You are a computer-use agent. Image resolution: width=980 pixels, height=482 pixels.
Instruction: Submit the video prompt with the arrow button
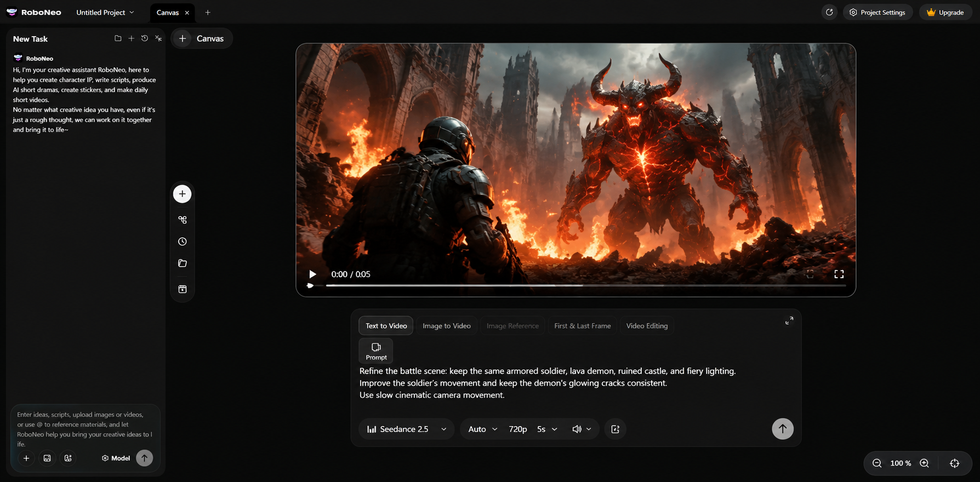pyautogui.click(x=783, y=429)
